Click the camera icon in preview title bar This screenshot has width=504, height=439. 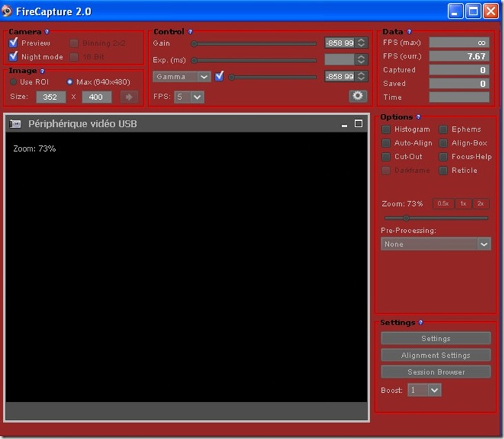15,124
